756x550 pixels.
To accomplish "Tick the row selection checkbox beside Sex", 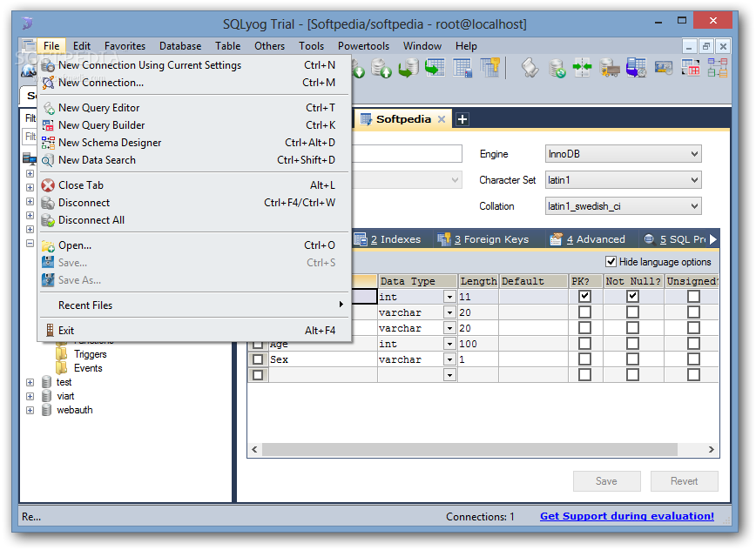I will click(x=258, y=359).
